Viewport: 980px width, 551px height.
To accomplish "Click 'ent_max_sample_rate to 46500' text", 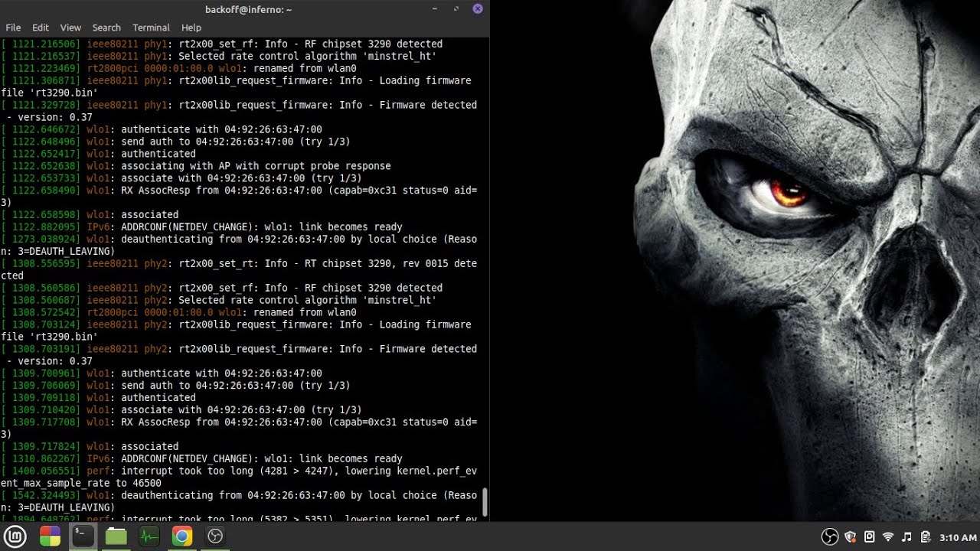I will (81, 484).
